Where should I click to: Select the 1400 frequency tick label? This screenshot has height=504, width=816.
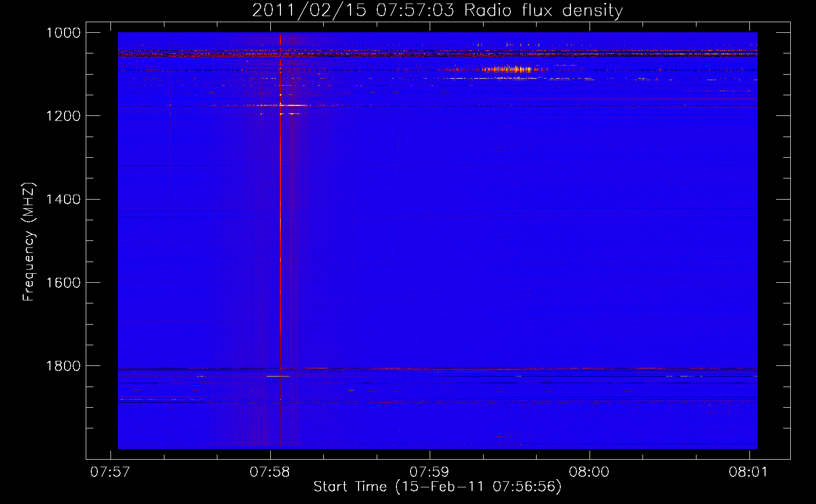pos(64,199)
